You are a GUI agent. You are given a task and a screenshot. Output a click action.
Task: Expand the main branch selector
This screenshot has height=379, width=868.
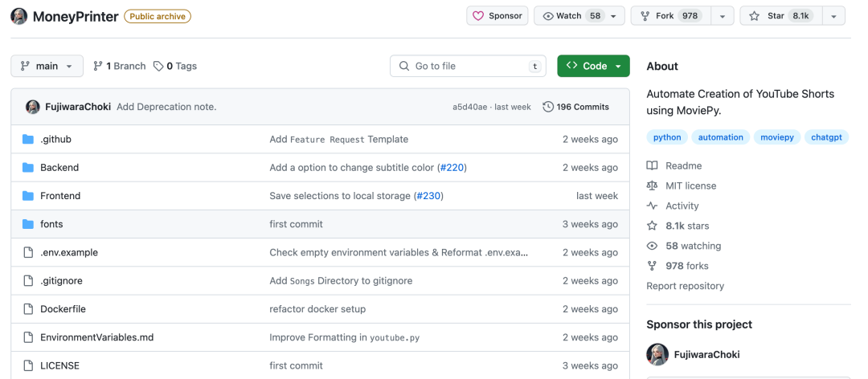coord(47,66)
